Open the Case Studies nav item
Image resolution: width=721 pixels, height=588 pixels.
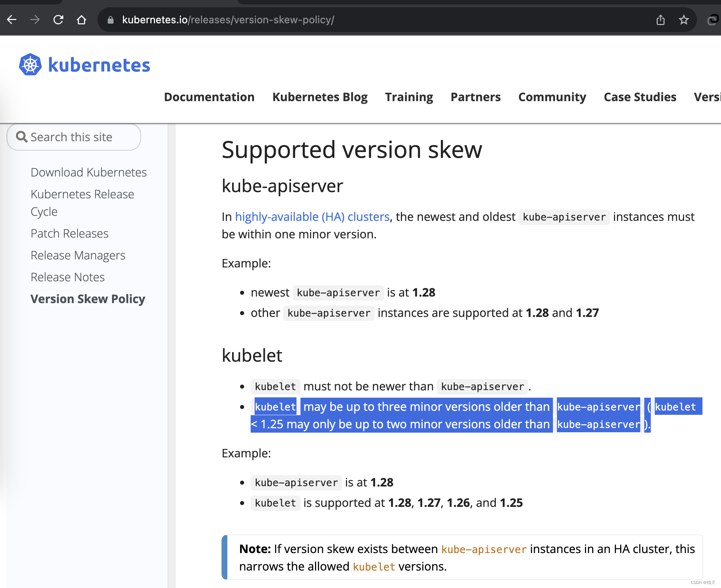tap(640, 97)
